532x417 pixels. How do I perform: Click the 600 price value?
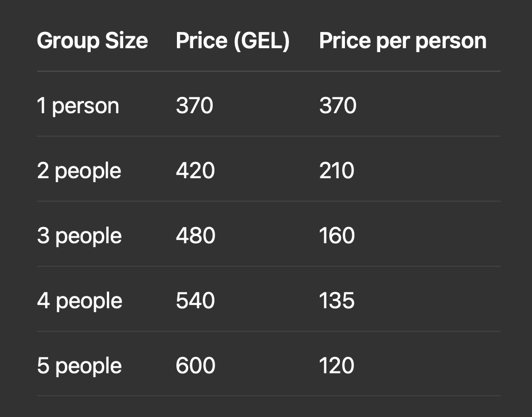tap(196, 366)
